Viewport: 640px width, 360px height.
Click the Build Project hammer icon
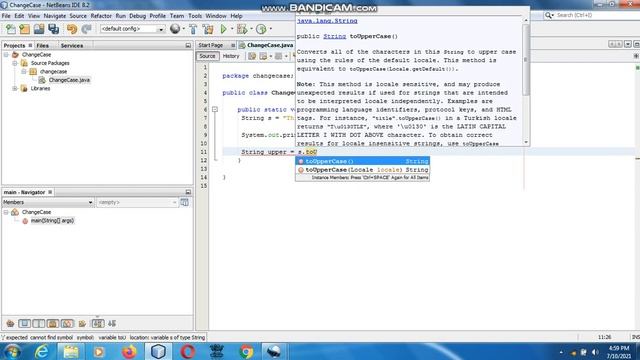tap(193, 29)
